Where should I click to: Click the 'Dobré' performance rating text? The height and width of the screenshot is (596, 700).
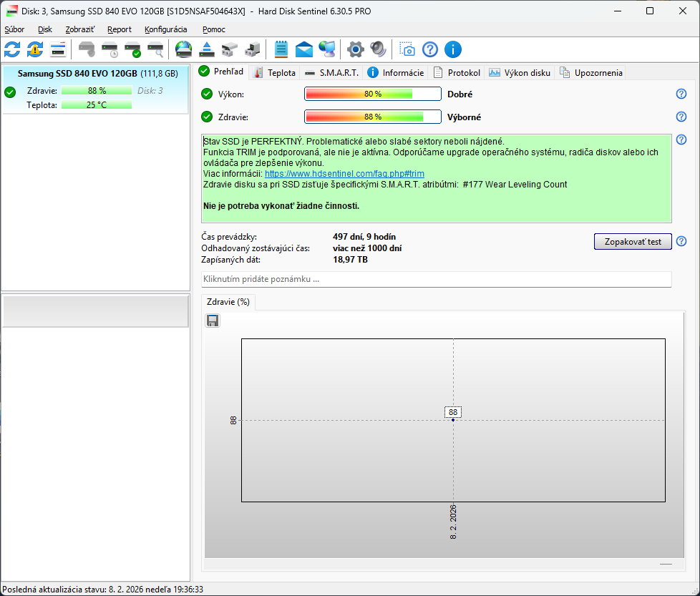point(460,94)
